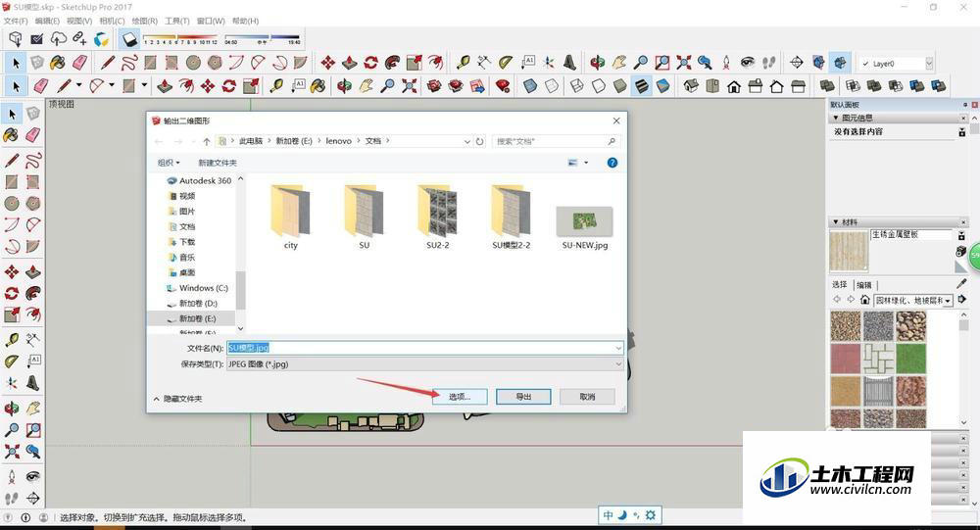Pick the green grass material swatch
Screen dimensions: 980x530
click(x=910, y=359)
